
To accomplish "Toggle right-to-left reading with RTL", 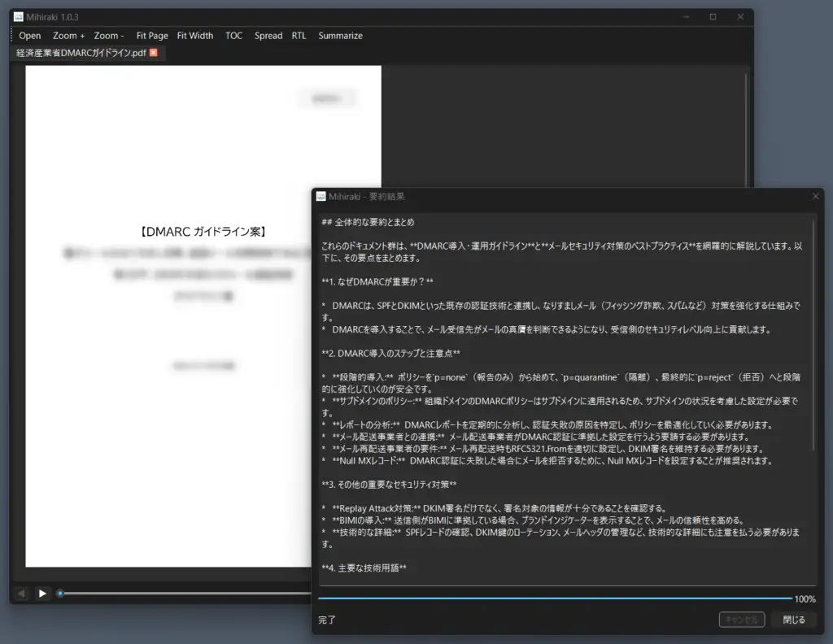I will (x=299, y=36).
